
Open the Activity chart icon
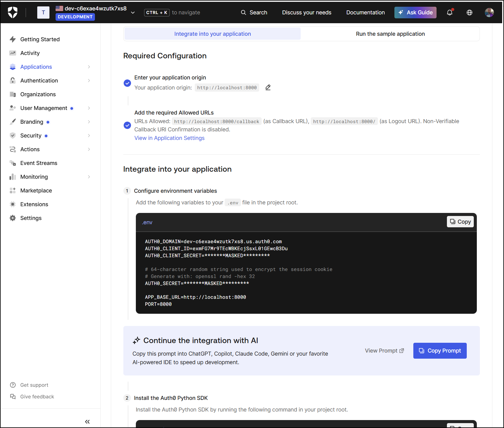tap(13, 53)
